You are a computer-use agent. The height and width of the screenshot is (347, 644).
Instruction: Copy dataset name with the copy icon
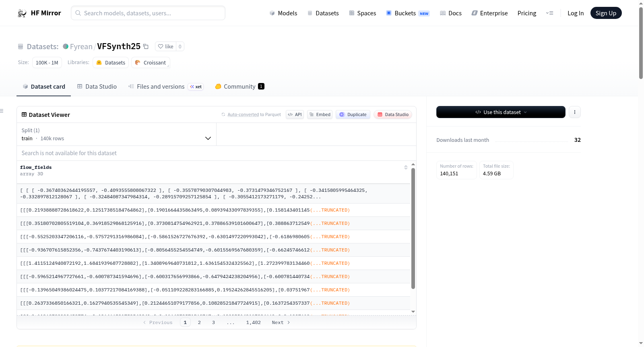coord(146,47)
